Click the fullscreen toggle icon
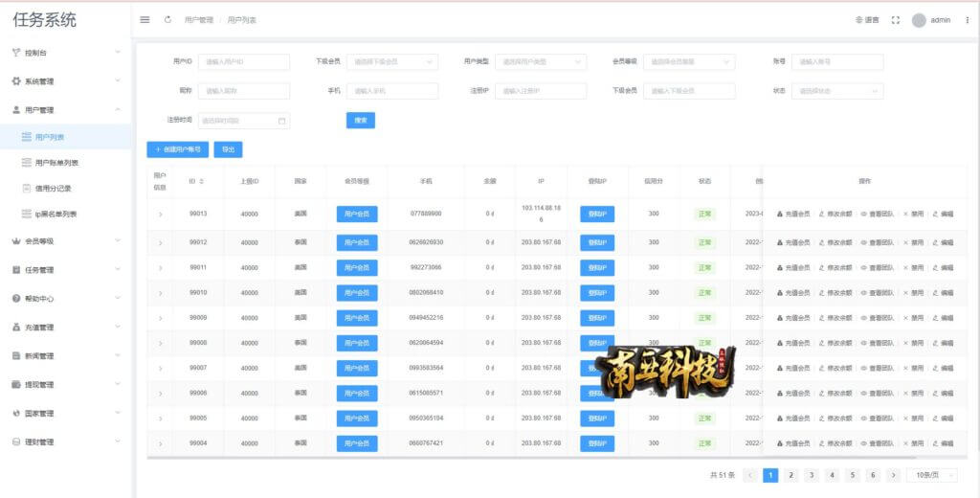The width and height of the screenshot is (980, 498). 895,20
